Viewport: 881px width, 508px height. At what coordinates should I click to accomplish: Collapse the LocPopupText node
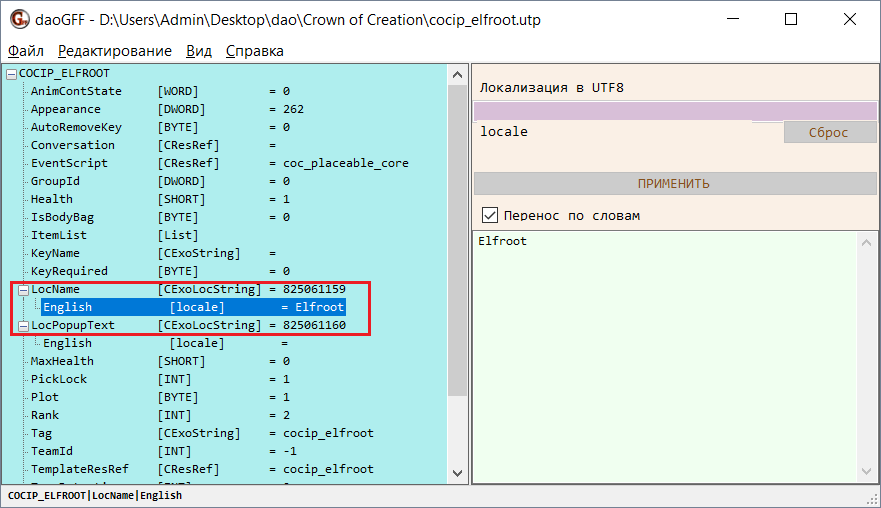tap(24, 326)
